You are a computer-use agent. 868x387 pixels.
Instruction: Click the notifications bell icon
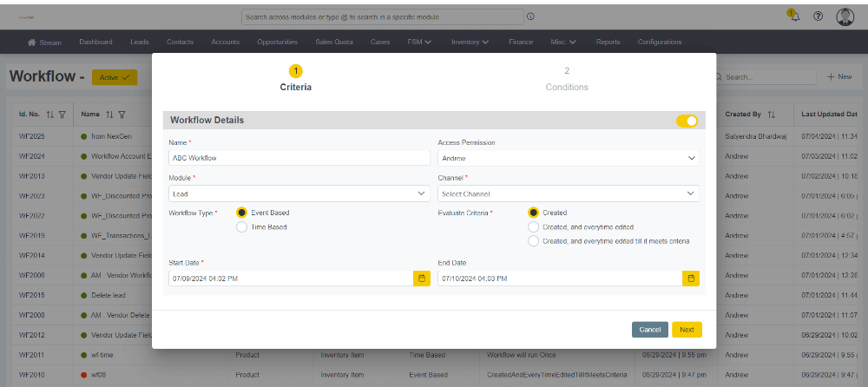pos(793,16)
